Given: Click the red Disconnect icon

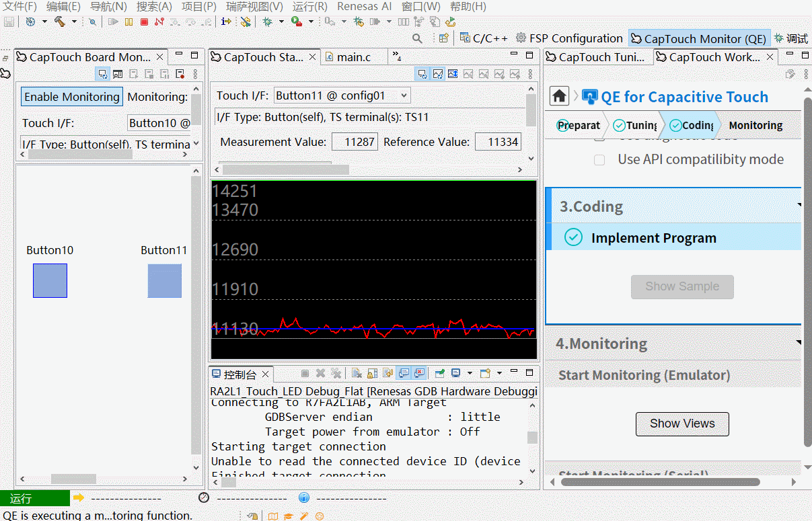Looking at the screenshot, I should click(x=159, y=22).
